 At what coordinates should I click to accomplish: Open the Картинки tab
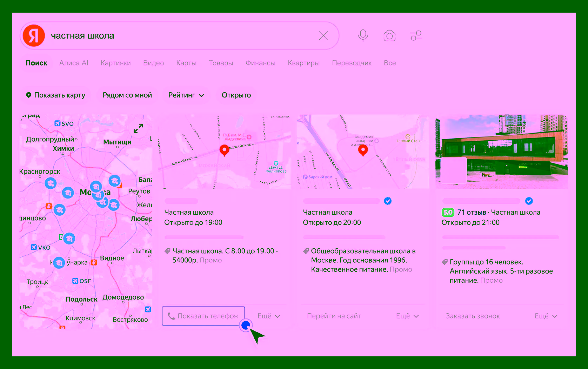(116, 63)
